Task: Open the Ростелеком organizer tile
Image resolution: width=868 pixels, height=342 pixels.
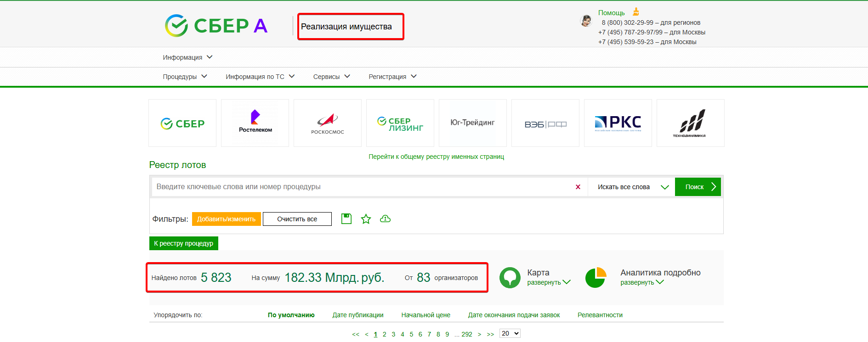Action: click(x=255, y=123)
